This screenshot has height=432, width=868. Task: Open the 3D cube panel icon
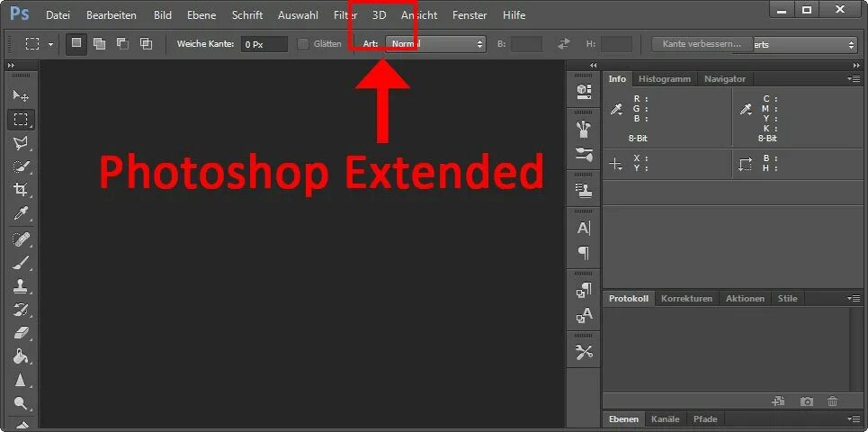[x=584, y=92]
